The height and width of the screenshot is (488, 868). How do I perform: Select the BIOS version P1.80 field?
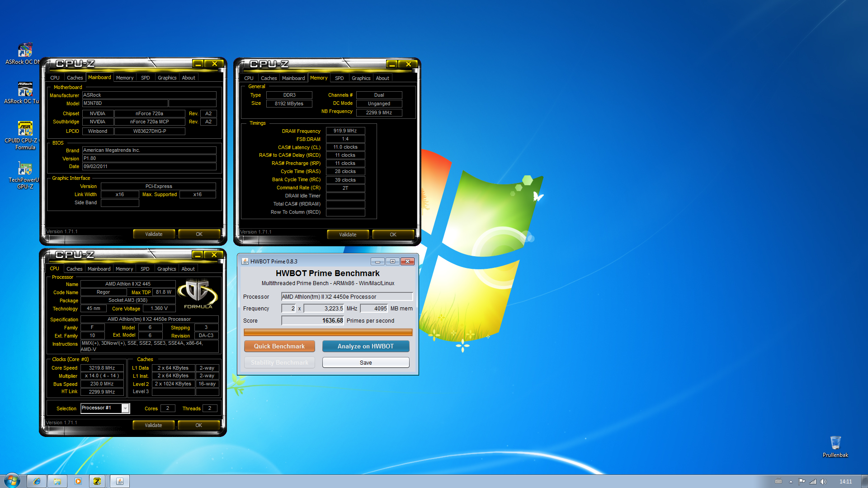[149, 158]
